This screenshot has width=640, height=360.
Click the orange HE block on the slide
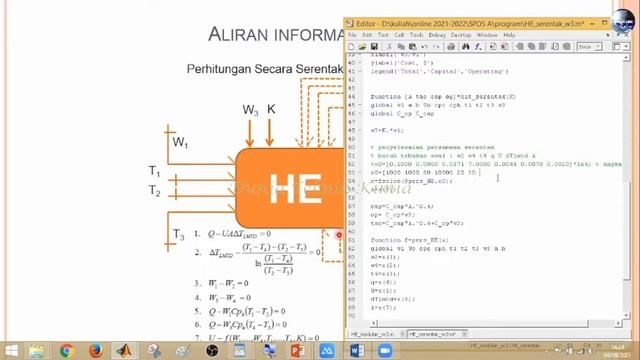coord(290,188)
